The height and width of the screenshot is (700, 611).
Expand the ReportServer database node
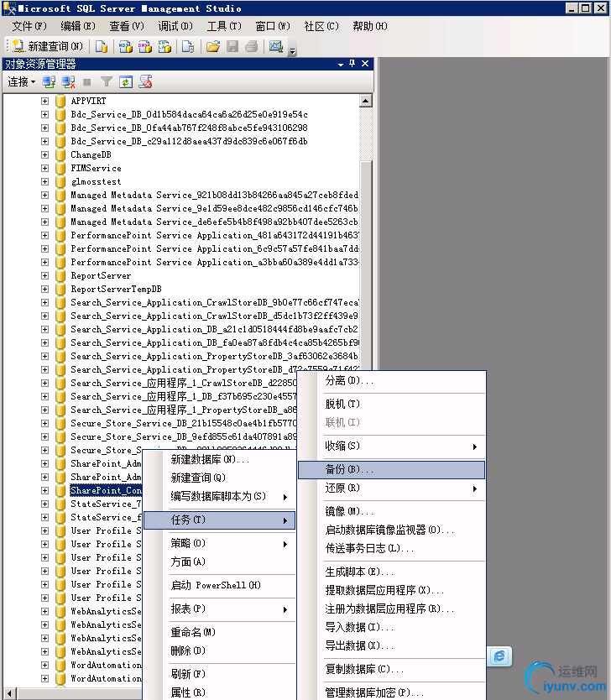point(44,276)
